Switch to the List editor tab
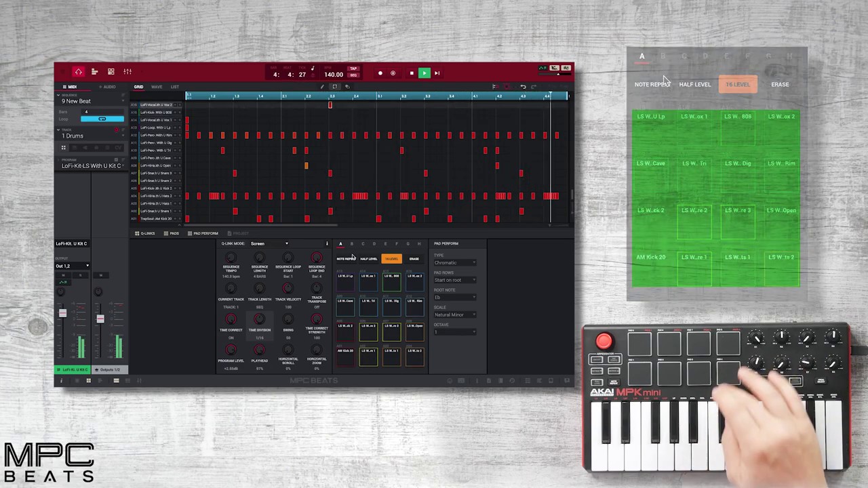The image size is (868, 488). coord(175,87)
